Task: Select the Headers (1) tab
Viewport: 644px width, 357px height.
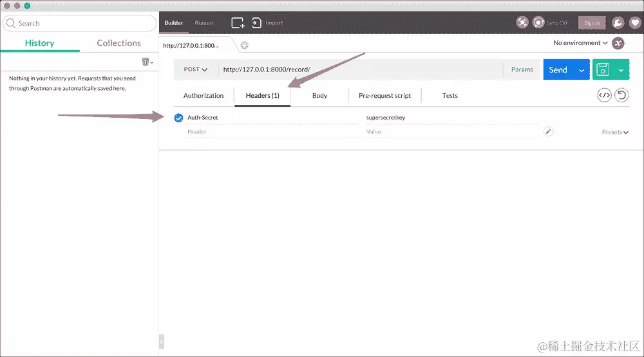Action: pyautogui.click(x=263, y=96)
